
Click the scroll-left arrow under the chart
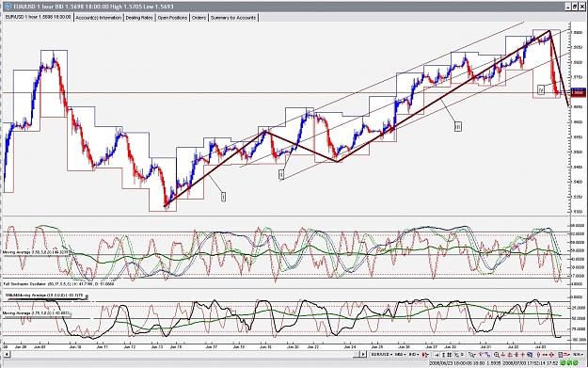7,355
